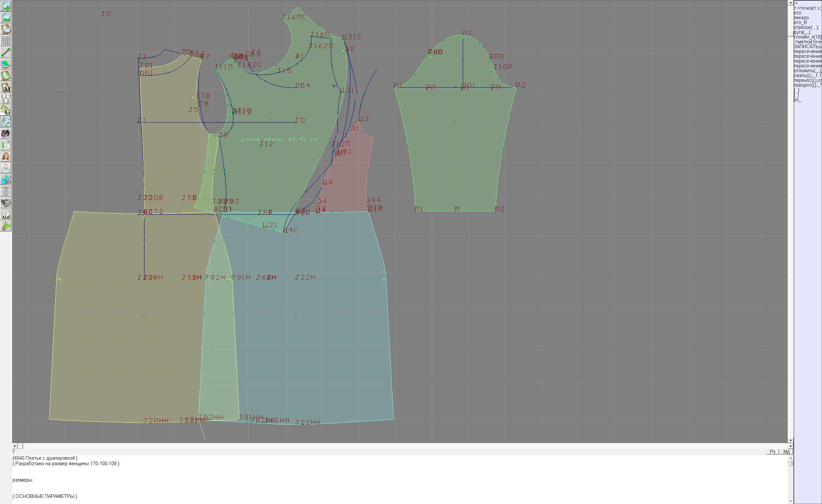This screenshot has width=822, height=504.
Task: Click the Рз button
Action: coord(772,451)
